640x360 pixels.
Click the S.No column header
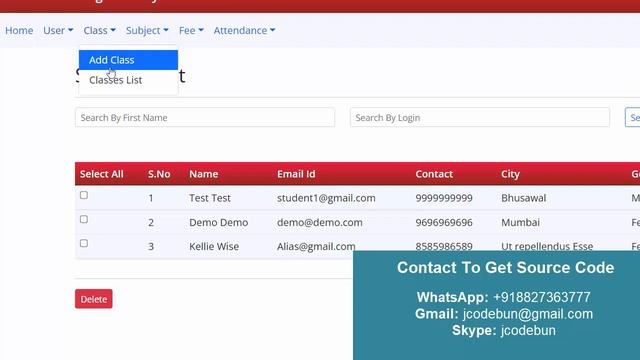point(159,174)
